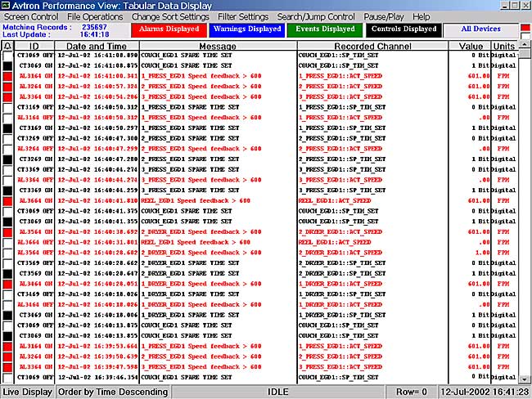
Task: Toggle the Alarms Displayed button
Action: 169,29
